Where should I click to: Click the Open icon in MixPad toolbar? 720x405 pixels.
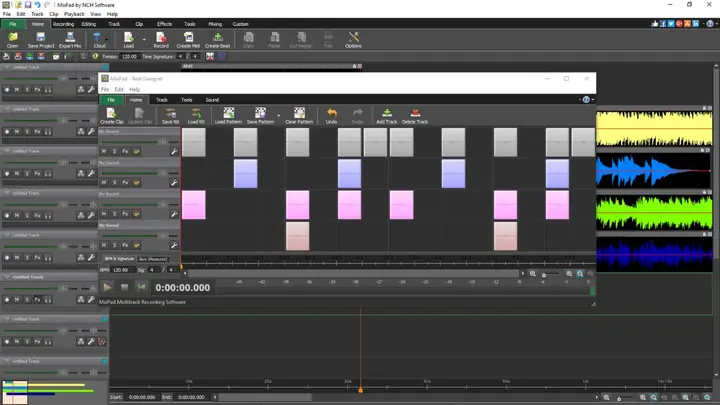pos(12,40)
